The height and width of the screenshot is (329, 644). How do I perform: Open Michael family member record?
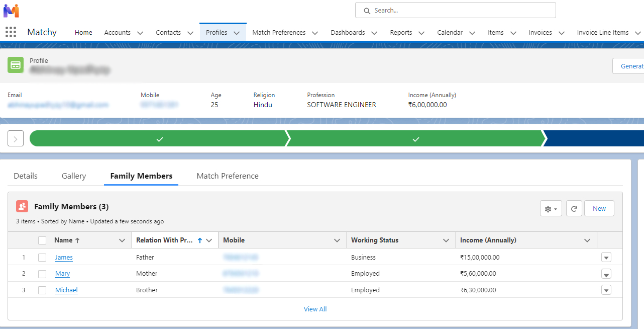click(x=66, y=290)
